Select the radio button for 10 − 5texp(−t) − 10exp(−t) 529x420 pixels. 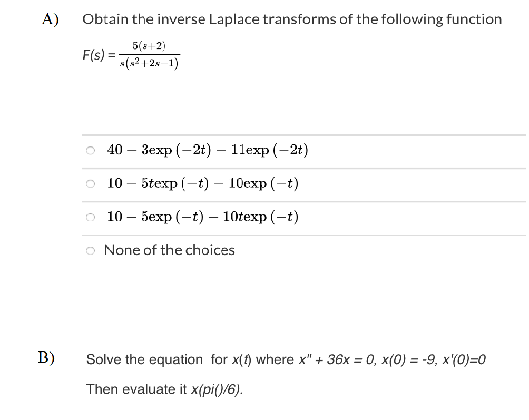point(90,184)
